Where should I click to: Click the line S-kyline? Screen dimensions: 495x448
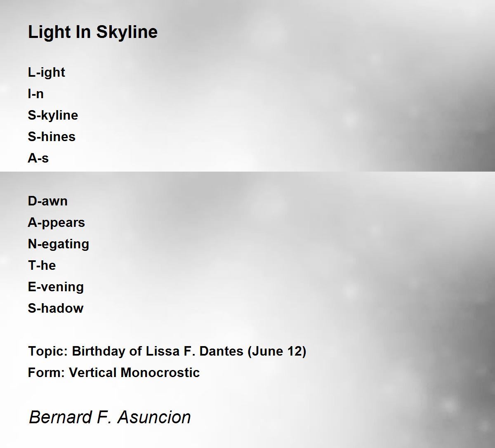coord(53,116)
